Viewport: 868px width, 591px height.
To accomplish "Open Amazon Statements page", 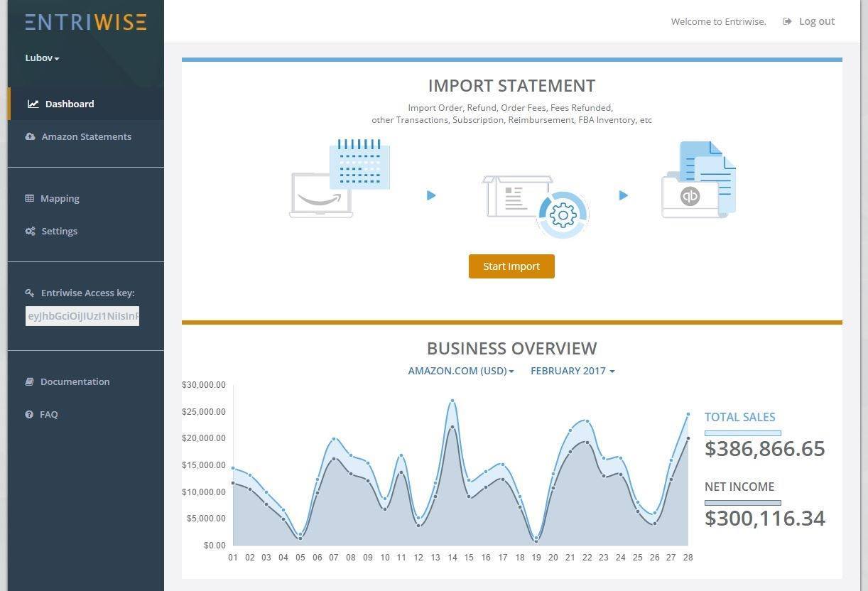I will click(x=86, y=136).
